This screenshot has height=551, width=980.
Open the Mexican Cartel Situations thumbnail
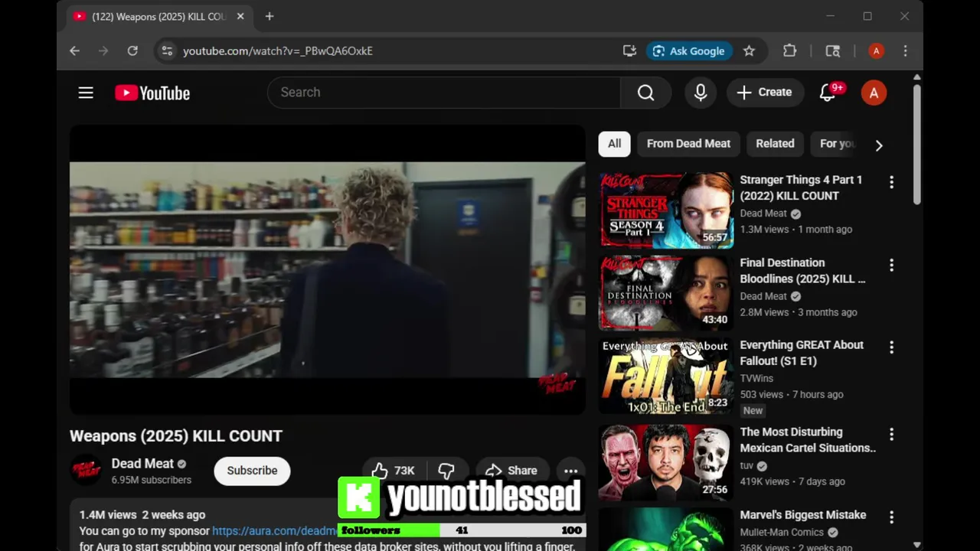click(x=666, y=463)
